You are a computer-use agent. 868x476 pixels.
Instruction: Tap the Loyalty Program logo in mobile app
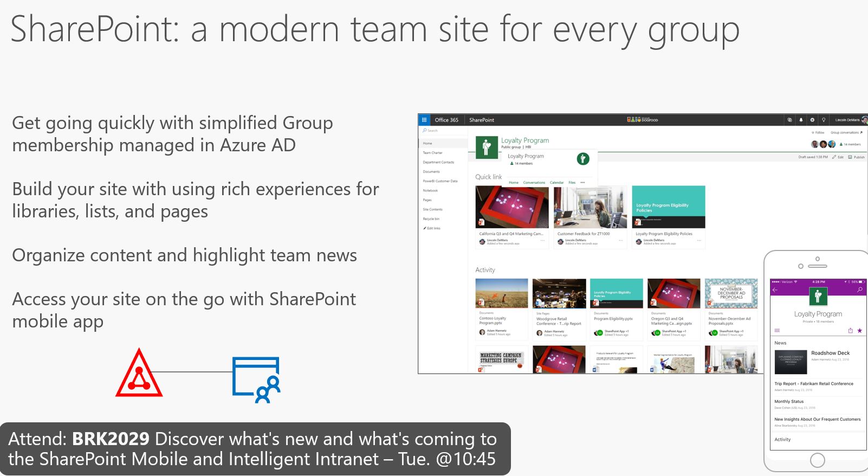pos(818,297)
